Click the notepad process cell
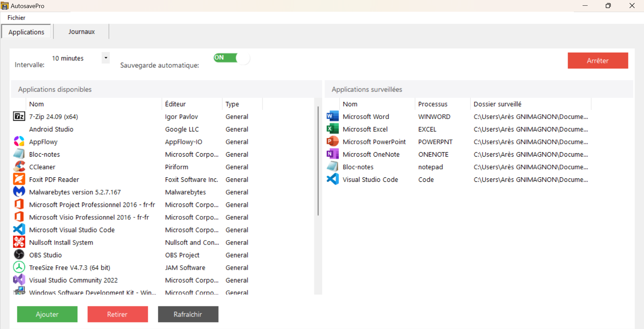The image size is (644, 329). [431, 167]
